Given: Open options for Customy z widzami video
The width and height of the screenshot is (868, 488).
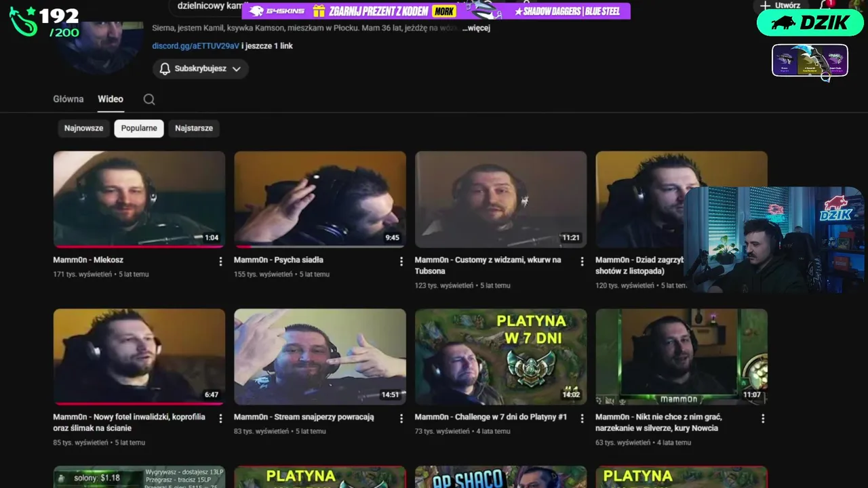Looking at the screenshot, I should [582, 261].
